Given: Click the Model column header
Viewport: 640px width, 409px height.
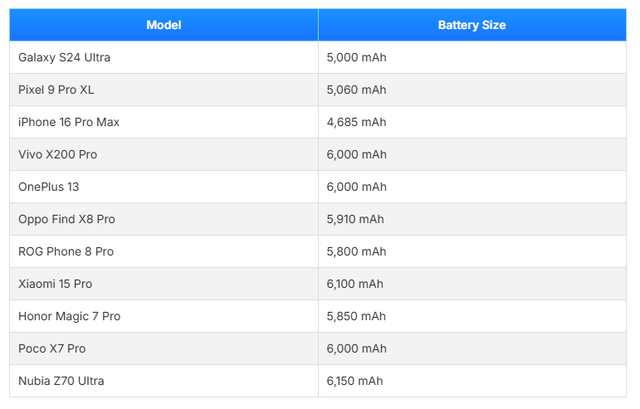Looking at the screenshot, I should pos(164,25).
